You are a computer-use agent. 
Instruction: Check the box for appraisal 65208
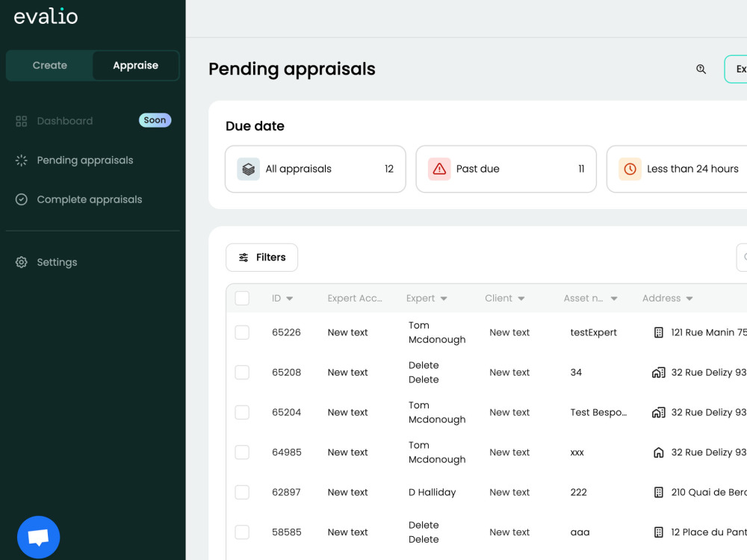click(242, 373)
